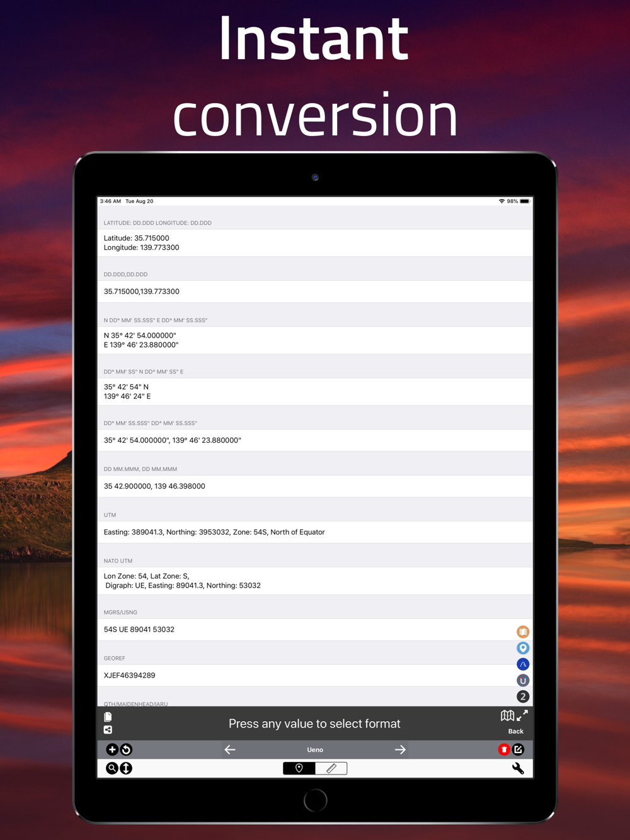Select the Latitude 35.715000 Longitude value
630x840 pixels.
(x=315, y=243)
